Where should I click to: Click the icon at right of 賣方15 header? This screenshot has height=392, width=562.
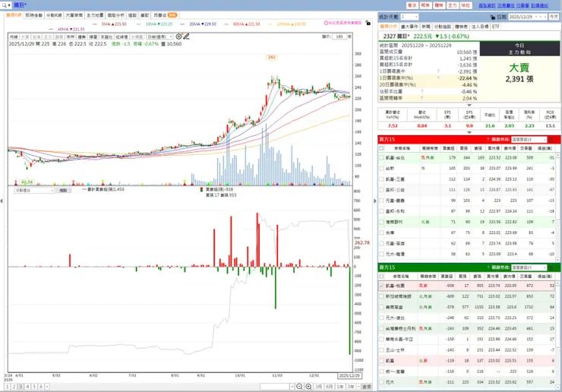[x=551, y=267]
